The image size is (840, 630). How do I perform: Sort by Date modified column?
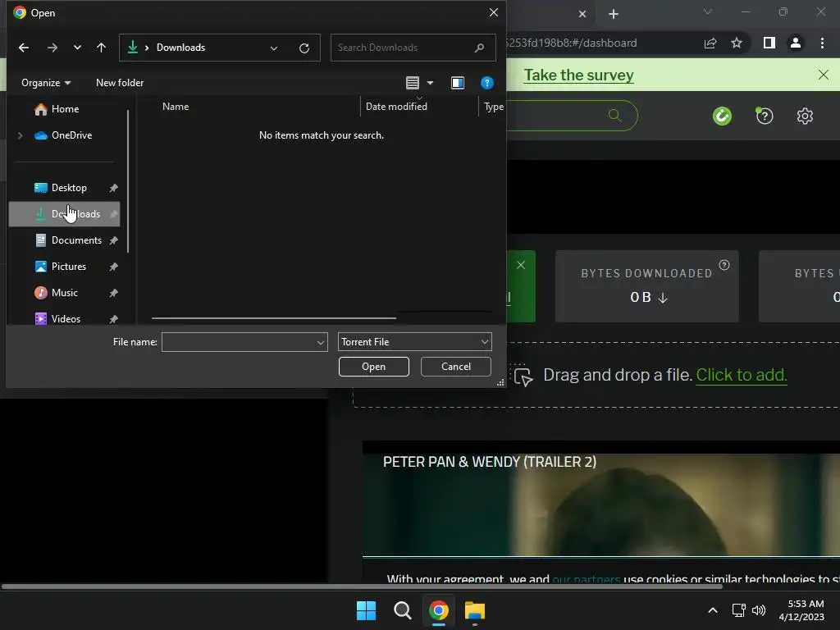(x=396, y=107)
